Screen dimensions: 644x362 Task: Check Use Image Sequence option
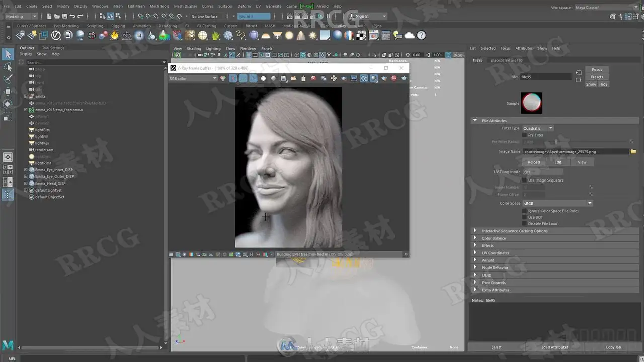point(525,180)
